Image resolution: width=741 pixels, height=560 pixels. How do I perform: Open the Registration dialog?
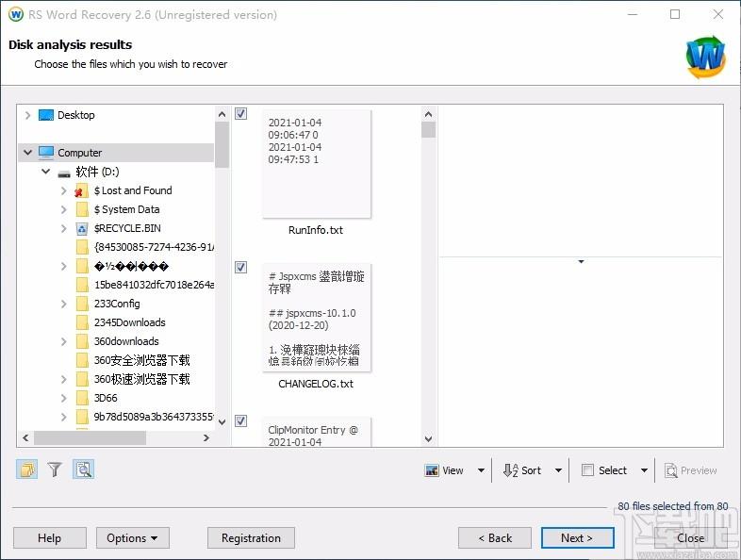click(x=251, y=537)
